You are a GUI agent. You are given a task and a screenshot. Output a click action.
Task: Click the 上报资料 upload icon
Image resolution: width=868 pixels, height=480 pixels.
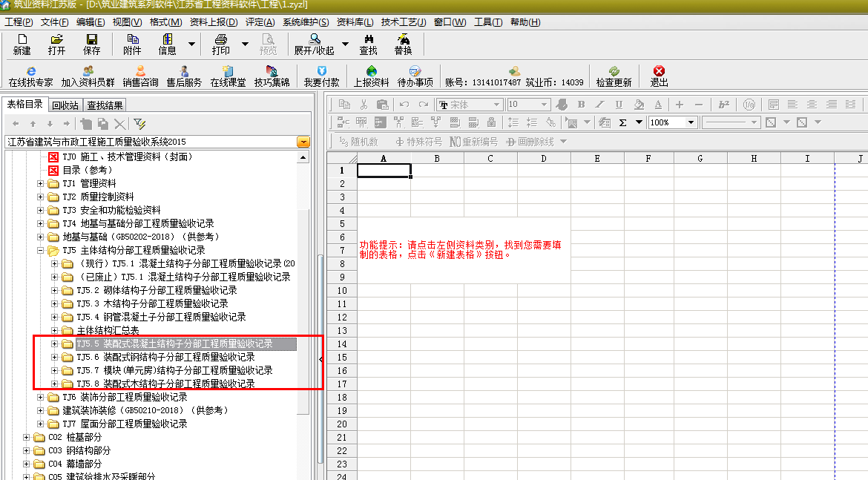point(371,76)
